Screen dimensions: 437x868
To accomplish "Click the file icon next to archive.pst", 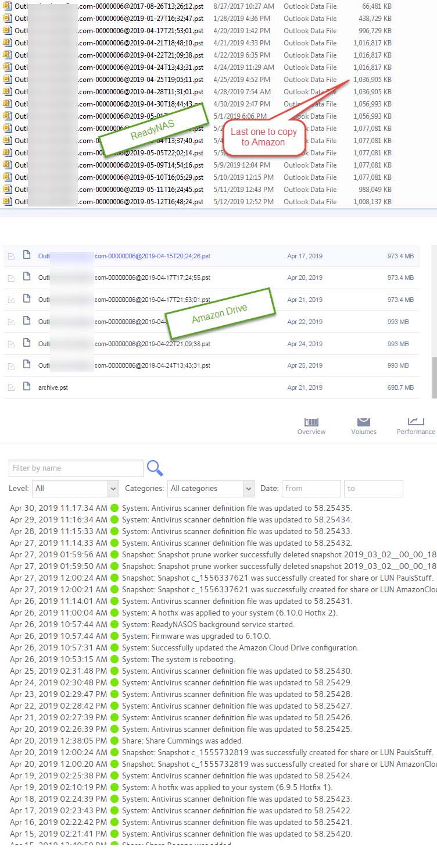I will (27, 386).
